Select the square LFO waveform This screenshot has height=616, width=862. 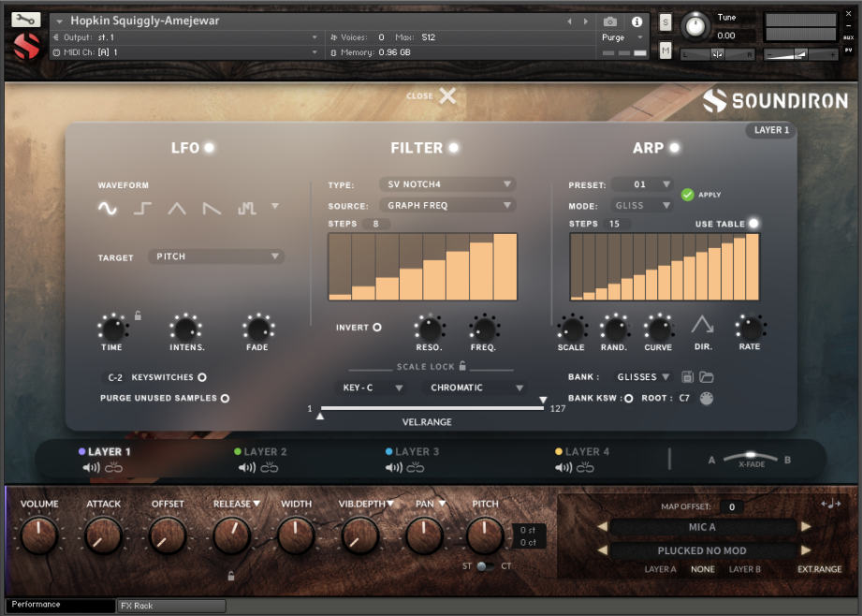tap(141, 208)
